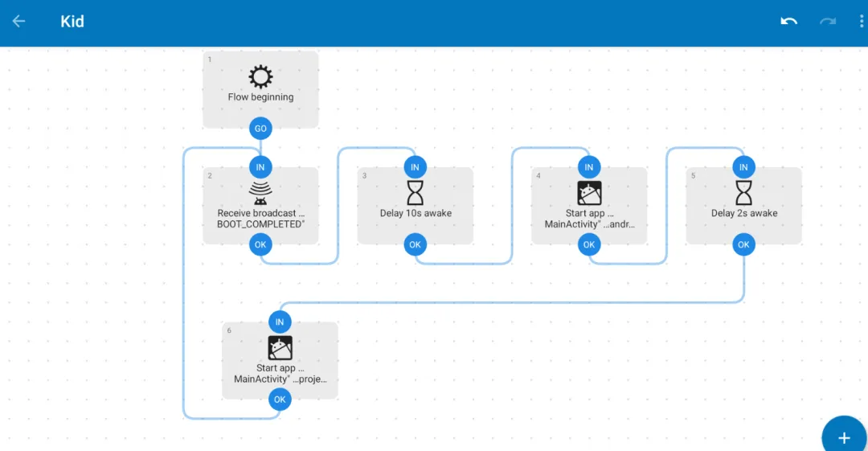
Task: Tap the OK connector on Receive broadcast block
Action: 260,244
